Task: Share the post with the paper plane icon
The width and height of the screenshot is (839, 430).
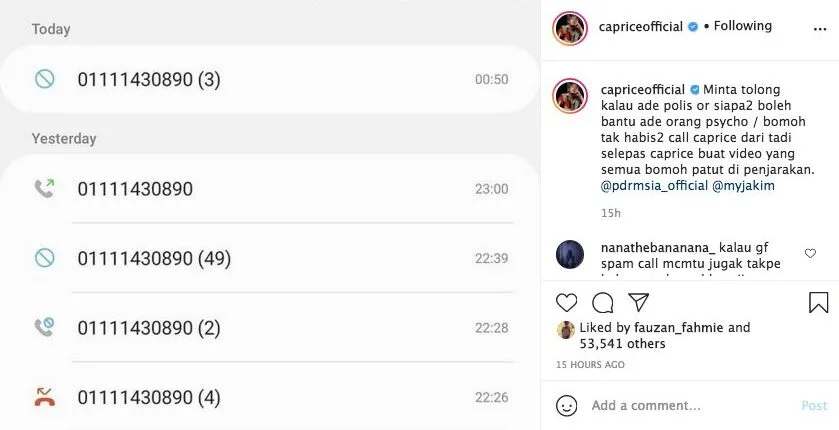Action: (638, 302)
